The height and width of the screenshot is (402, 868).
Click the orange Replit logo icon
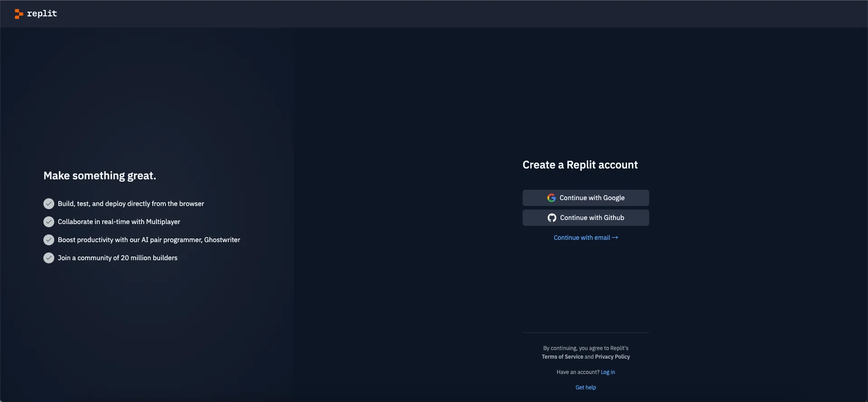coord(19,14)
